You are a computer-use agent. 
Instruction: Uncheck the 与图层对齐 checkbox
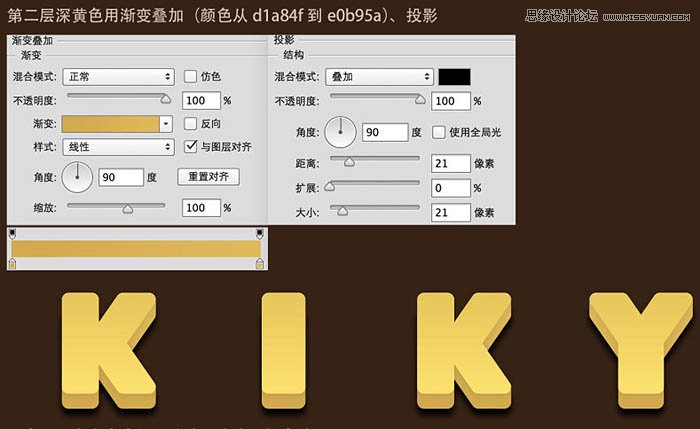(191, 146)
